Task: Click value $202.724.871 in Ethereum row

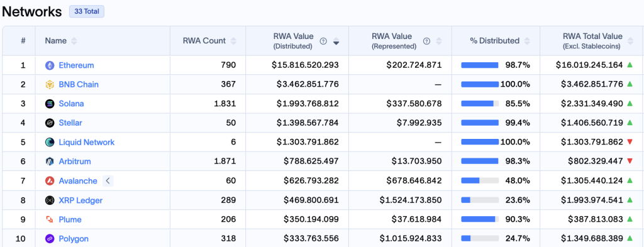Action: tap(414, 65)
